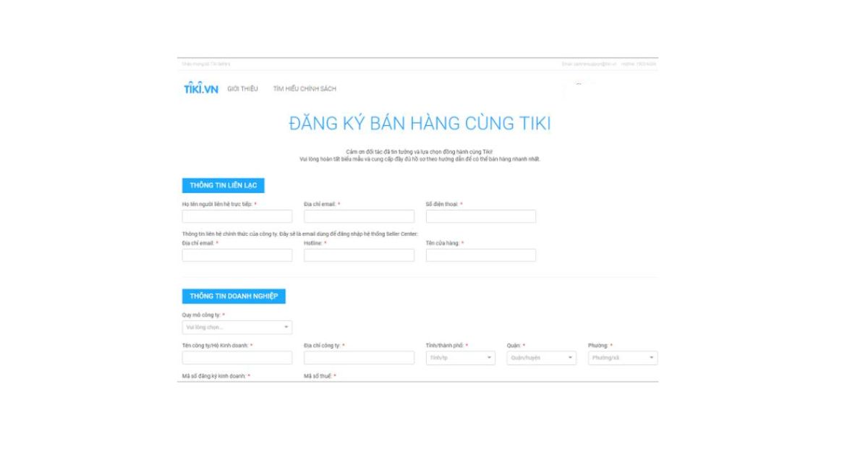Focus the first Địa chỉ email input field
This screenshot has width=868, height=452.
pos(359,216)
